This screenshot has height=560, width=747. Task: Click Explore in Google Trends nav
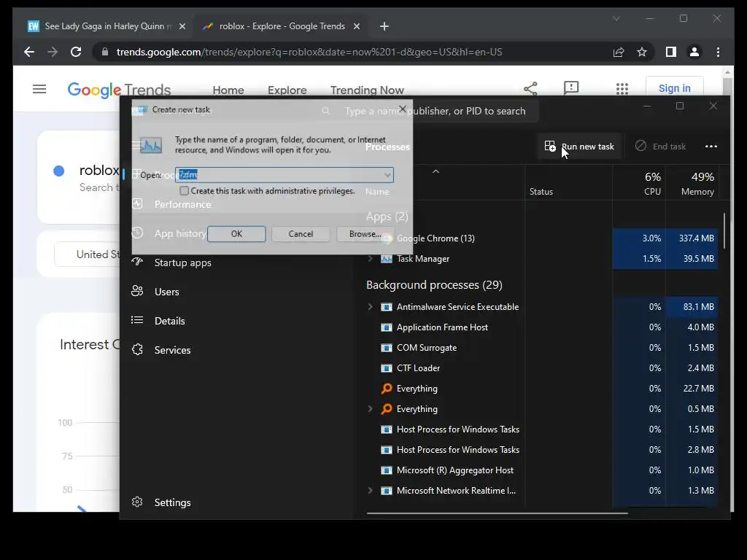tap(287, 90)
